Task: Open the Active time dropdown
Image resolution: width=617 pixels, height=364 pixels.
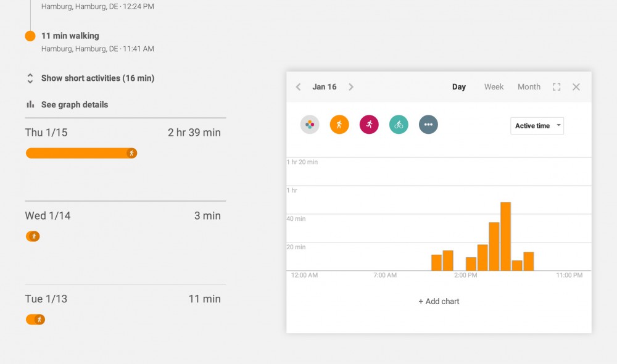Action: (x=537, y=126)
